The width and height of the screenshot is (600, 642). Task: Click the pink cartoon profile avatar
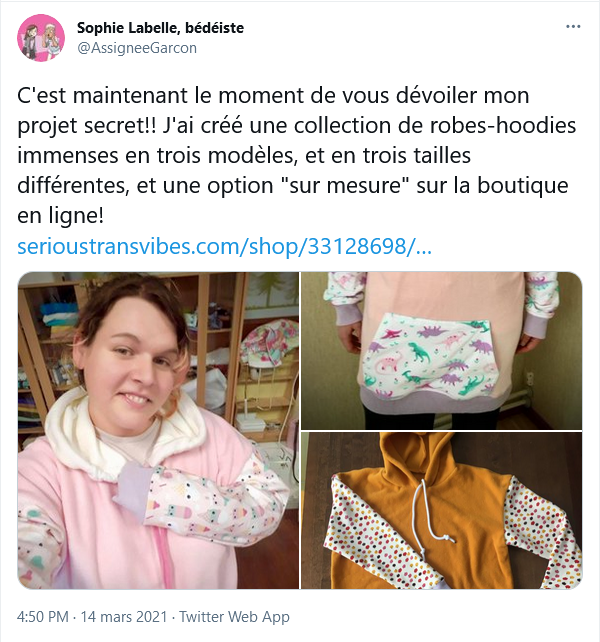[x=41, y=38]
